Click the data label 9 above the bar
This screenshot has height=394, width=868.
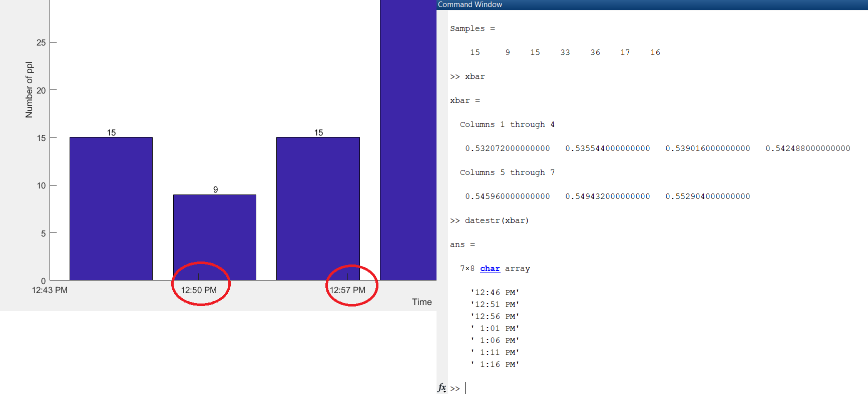215,189
